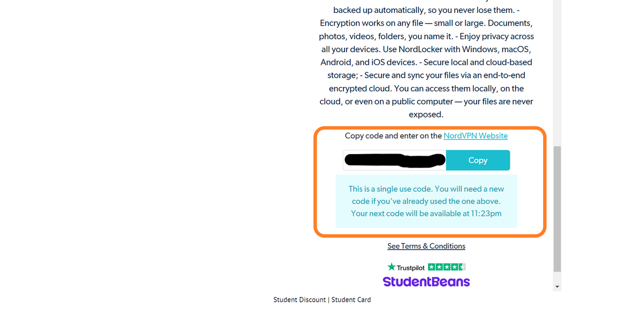Click the scrollbar track above the thumb

[x=557, y=72]
